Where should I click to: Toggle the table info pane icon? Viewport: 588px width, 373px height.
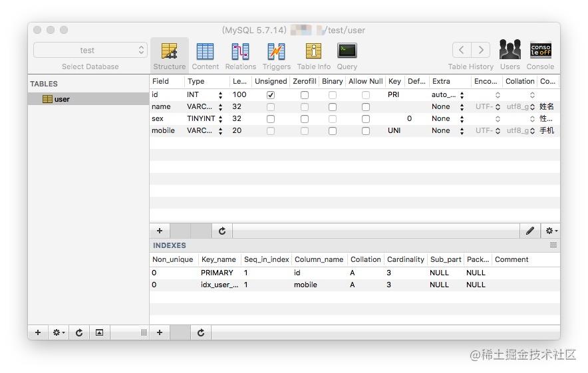click(99, 332)
